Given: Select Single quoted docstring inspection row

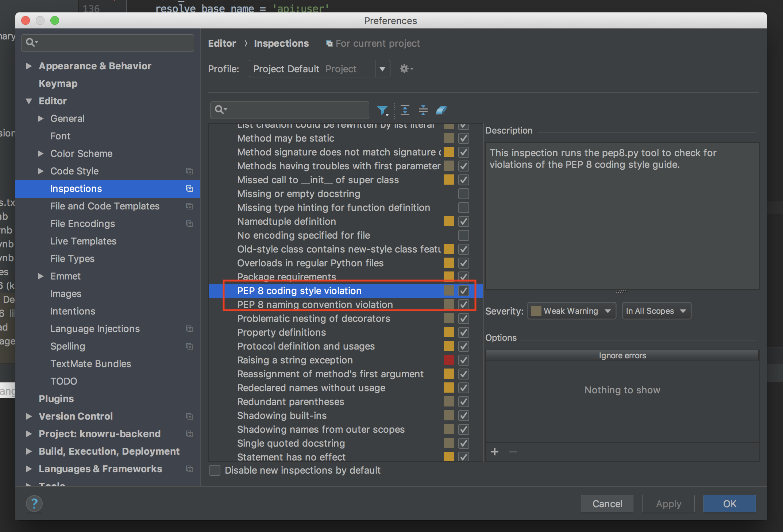Looking at the screenshot, I should pyautogui.click(x=346, y=443).
